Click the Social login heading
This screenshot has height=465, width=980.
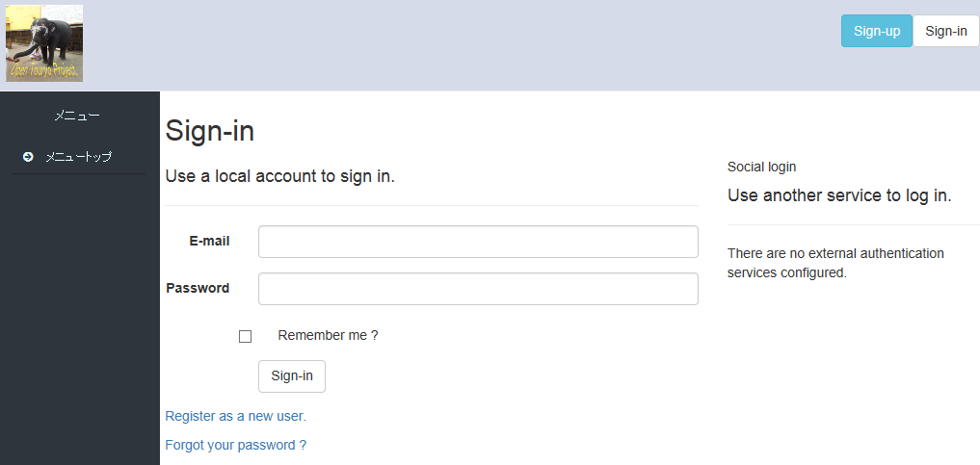pyautogui.click(x=761, y=167)
